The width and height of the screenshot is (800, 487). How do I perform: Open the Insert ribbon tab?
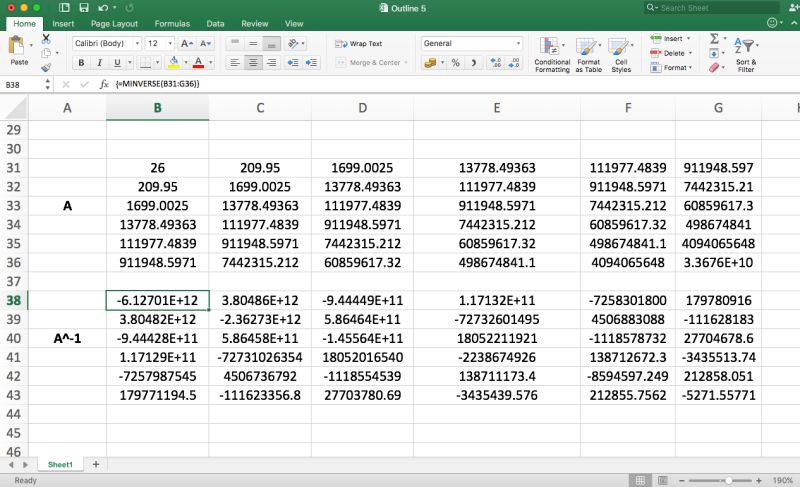[x=63, y=23]
